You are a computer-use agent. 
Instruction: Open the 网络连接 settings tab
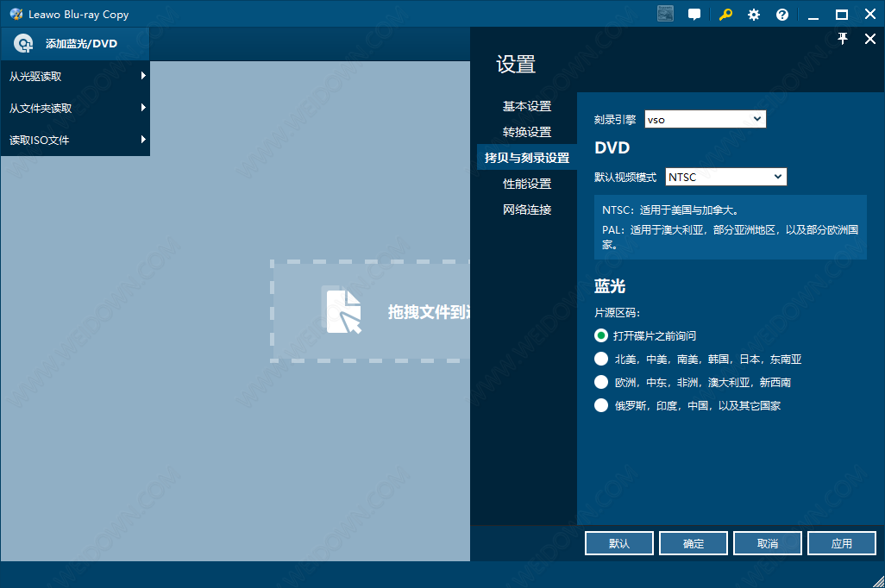pyautogui.click(x=526, y=210)
